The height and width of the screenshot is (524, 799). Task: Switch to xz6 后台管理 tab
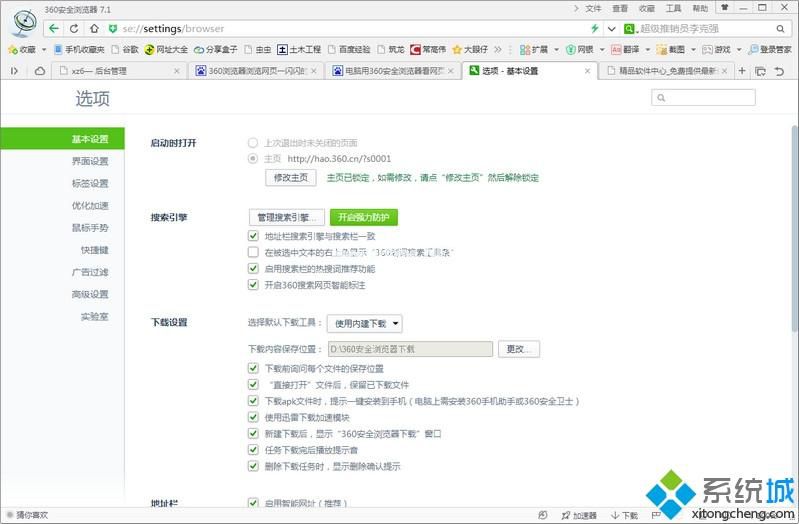tap(119, 71)
